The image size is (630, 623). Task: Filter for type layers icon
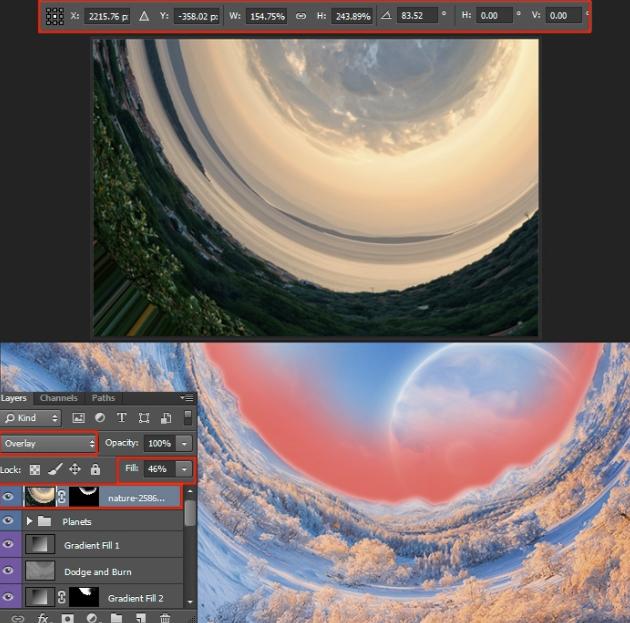(122, 418)
